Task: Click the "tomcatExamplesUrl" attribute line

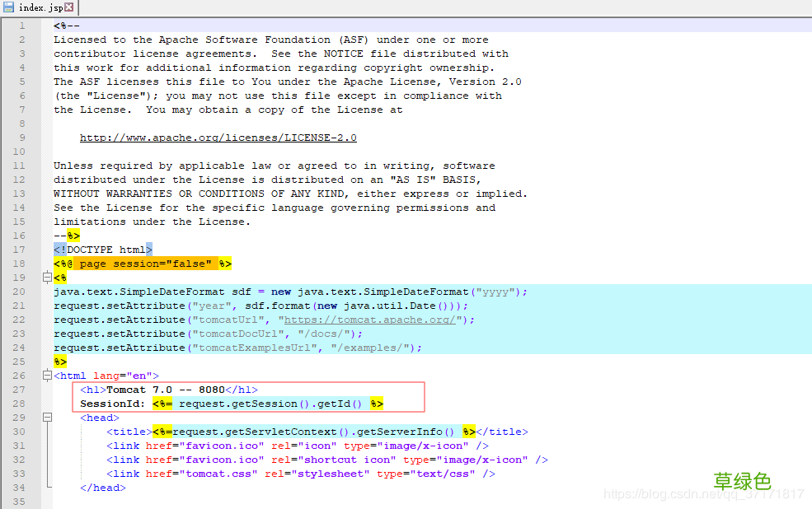Action: coord(237,348)
